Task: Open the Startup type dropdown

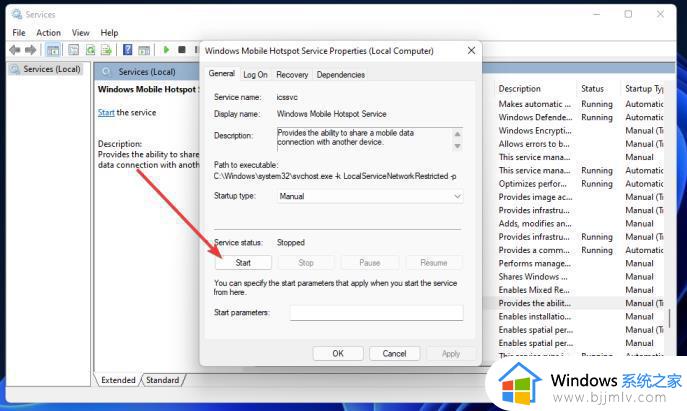Action: coord(370,196)
